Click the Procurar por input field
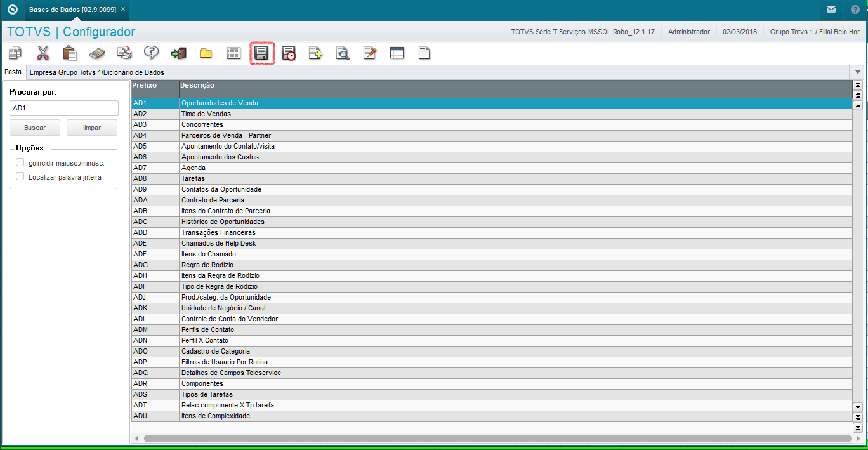 tap(64, 108)
